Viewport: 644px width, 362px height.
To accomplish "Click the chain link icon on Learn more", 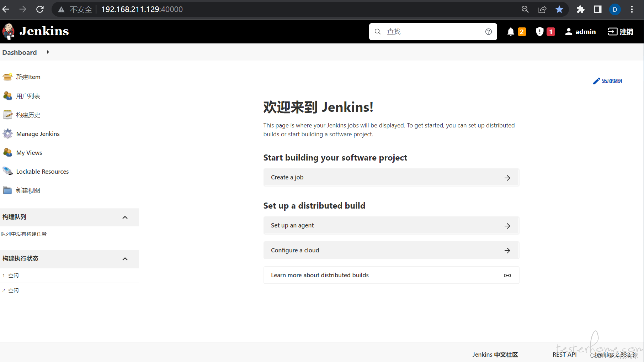I will point(507,276).
